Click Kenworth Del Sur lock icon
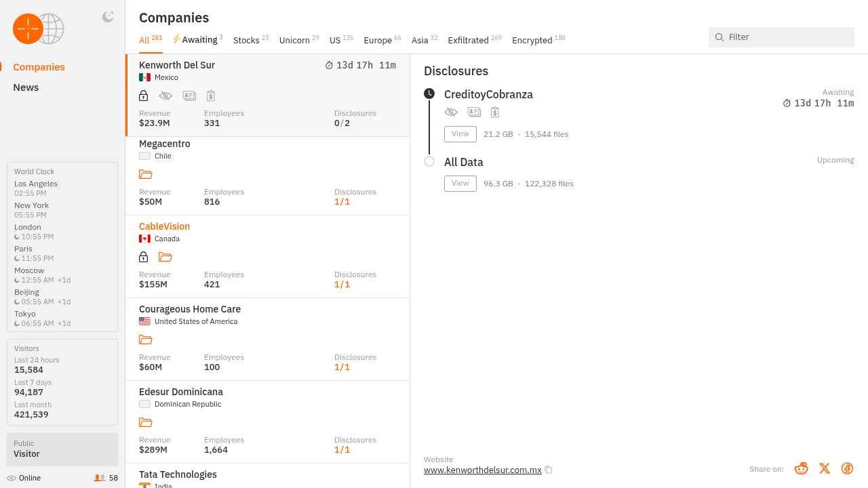 (x=143, y=96)
